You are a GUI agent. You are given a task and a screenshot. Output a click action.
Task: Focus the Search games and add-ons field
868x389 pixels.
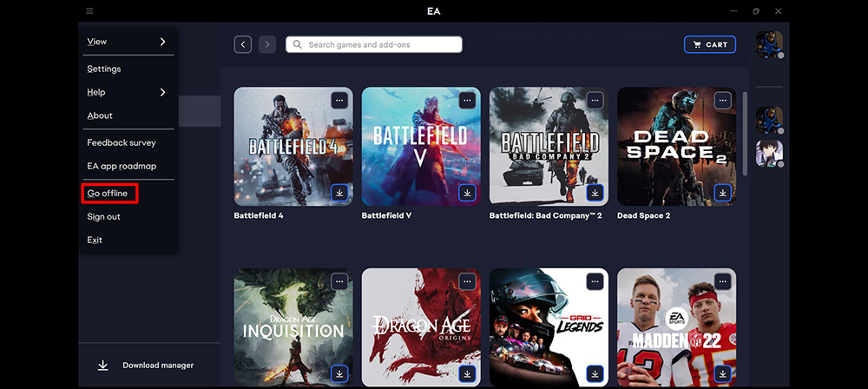pyautogui.click(x=373, y=44)
